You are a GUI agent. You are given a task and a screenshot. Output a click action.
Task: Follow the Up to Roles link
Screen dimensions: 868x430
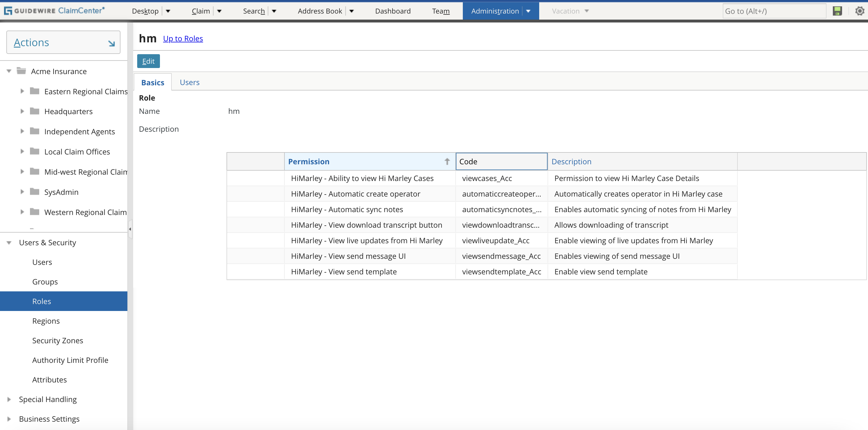[183, 38]
